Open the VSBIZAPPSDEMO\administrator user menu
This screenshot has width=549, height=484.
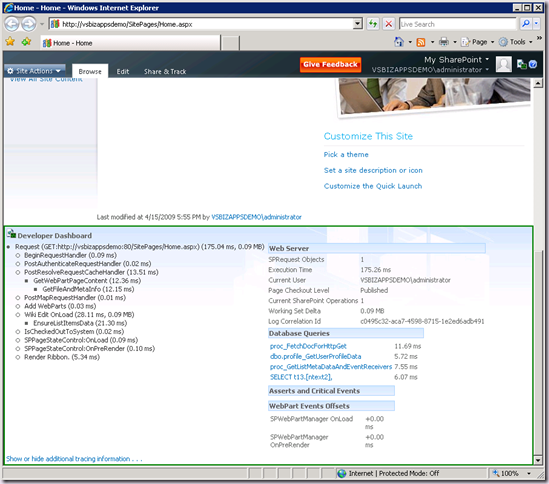pyautogui.click(x=430, y=70)
